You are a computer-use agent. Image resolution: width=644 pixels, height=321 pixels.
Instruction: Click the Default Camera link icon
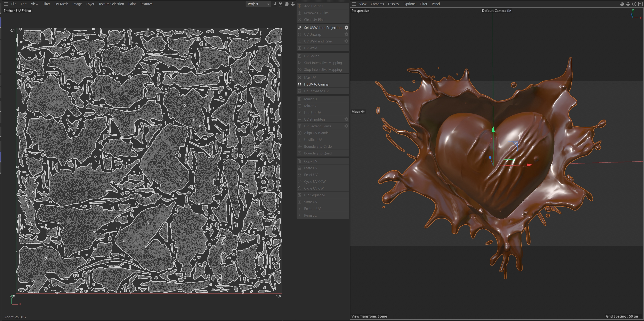509,10
